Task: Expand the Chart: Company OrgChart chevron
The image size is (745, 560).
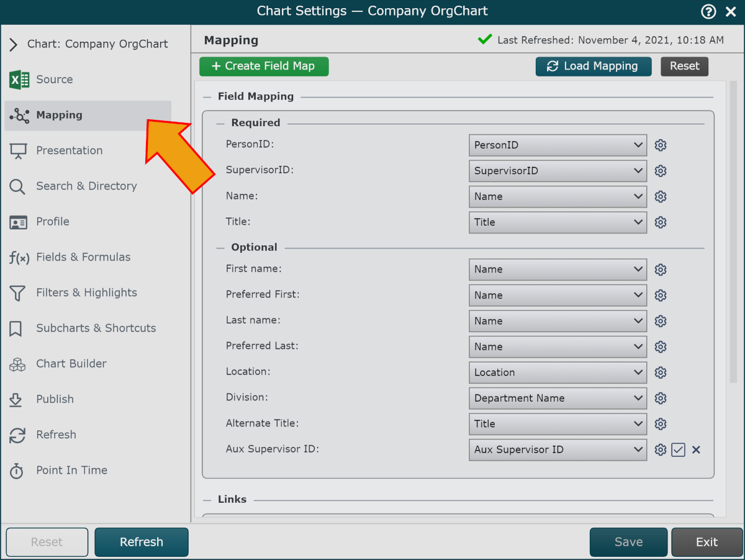Action: pyautogui.click(x=14, y=45)
